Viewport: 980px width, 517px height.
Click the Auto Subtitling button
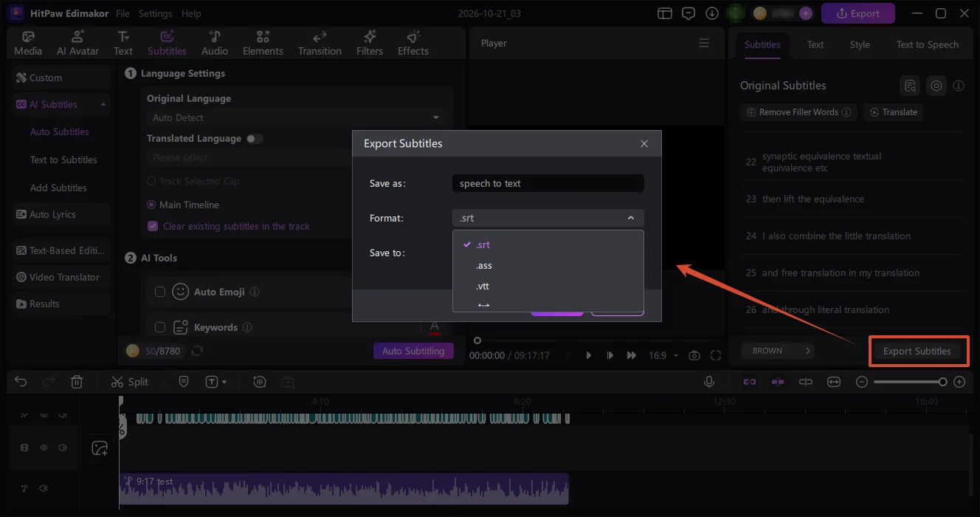(x=413, y=351)
